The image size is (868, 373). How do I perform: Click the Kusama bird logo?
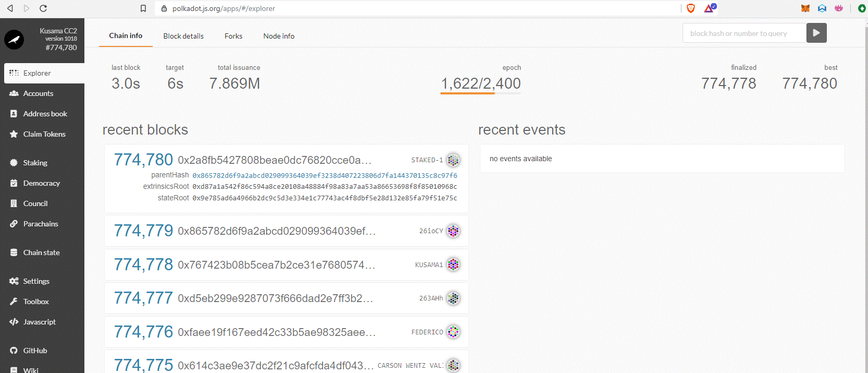click(14, 40)
